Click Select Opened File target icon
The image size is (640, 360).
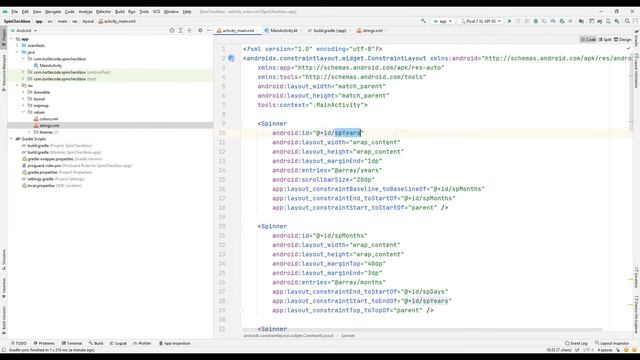click(x=172, y=30)
